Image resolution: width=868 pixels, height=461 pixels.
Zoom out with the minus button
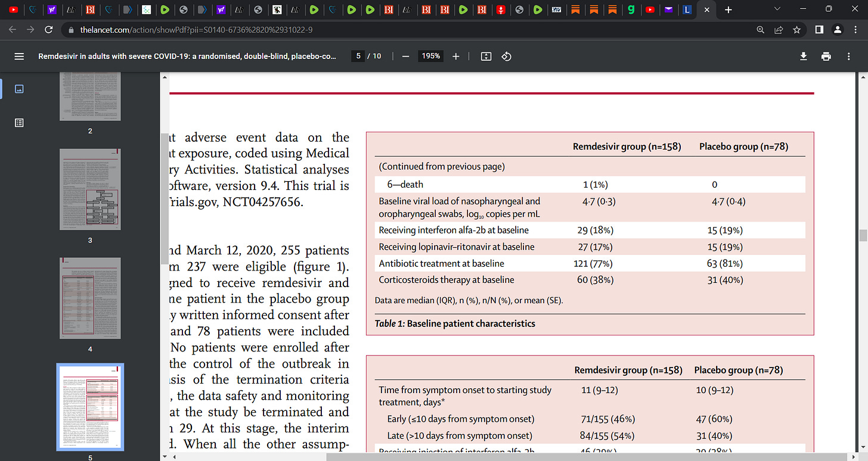click(405, 56)
